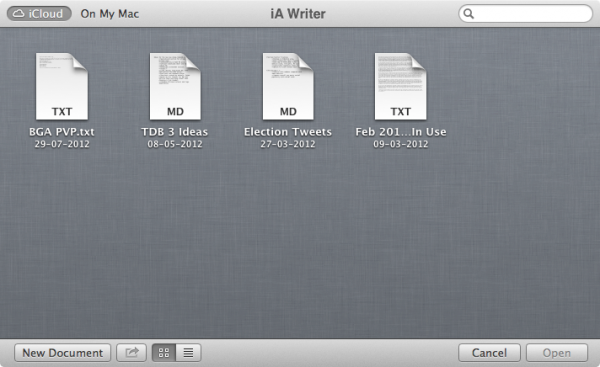
Task: Open the share menu button
Action: pos(131,352)
